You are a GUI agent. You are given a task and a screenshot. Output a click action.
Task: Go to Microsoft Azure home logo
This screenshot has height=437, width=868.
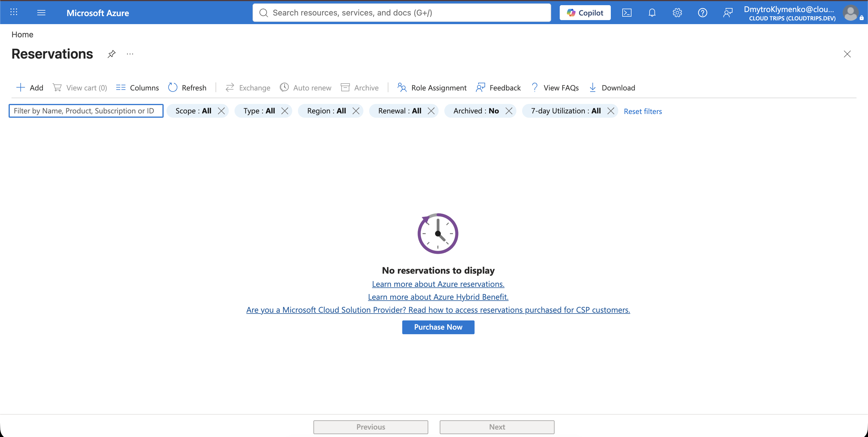coord(98,13)
